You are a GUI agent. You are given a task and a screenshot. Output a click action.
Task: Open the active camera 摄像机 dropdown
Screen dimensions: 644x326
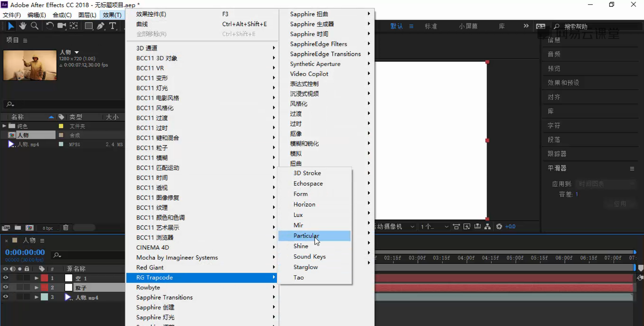395,227
